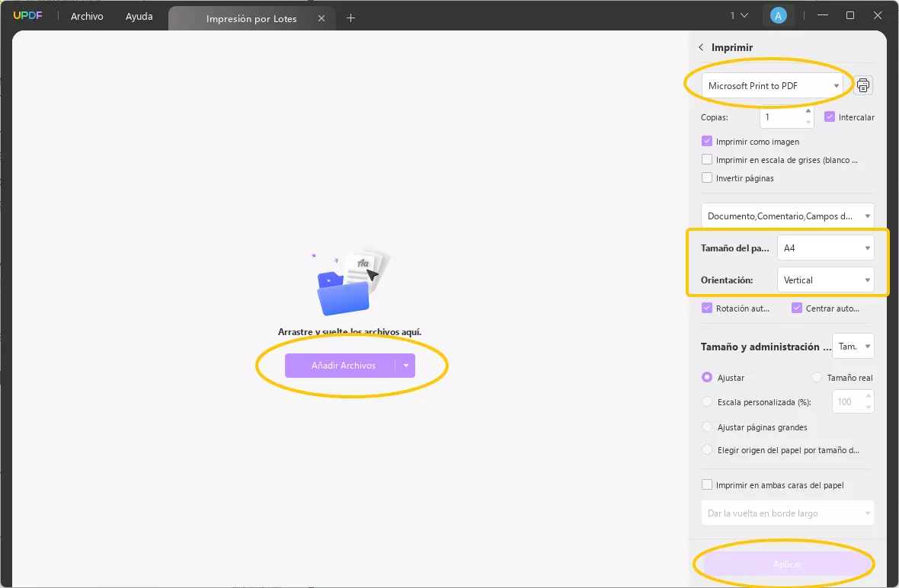Viewport: 899px width, 588px height.
Task: Toggle the Intercalar checkbox
Action: coord(830,117)
